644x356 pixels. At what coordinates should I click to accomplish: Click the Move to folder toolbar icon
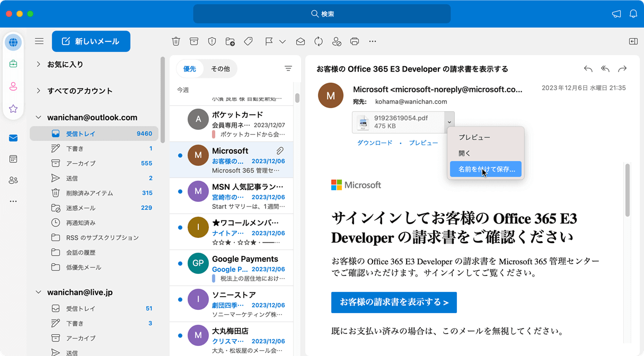pos(230,41)
